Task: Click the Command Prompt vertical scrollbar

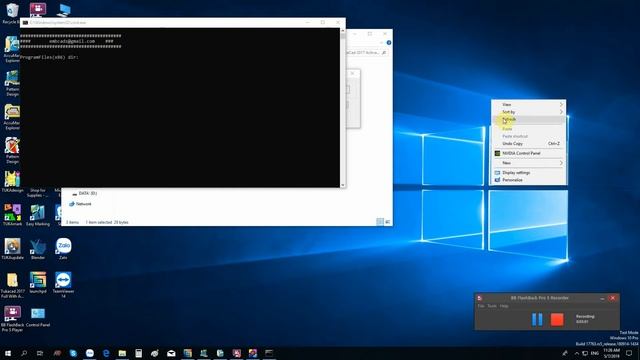Action: [x=342, y=108]
